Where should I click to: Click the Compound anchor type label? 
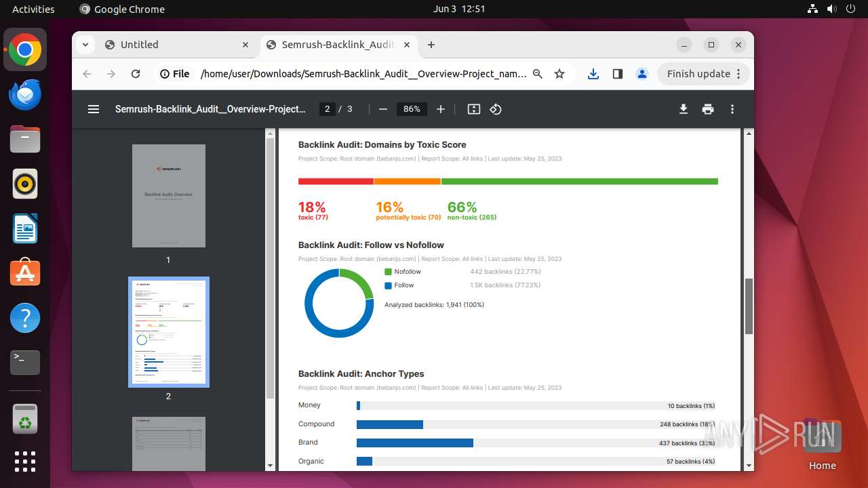pyautogui.click(x=317, y=424)
